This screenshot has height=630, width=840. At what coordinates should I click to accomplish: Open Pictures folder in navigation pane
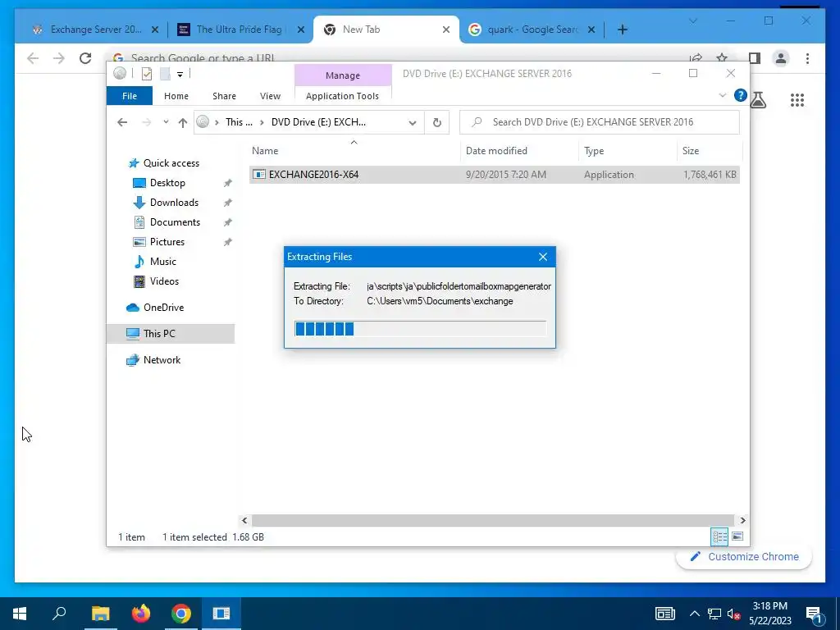[167, 242]
